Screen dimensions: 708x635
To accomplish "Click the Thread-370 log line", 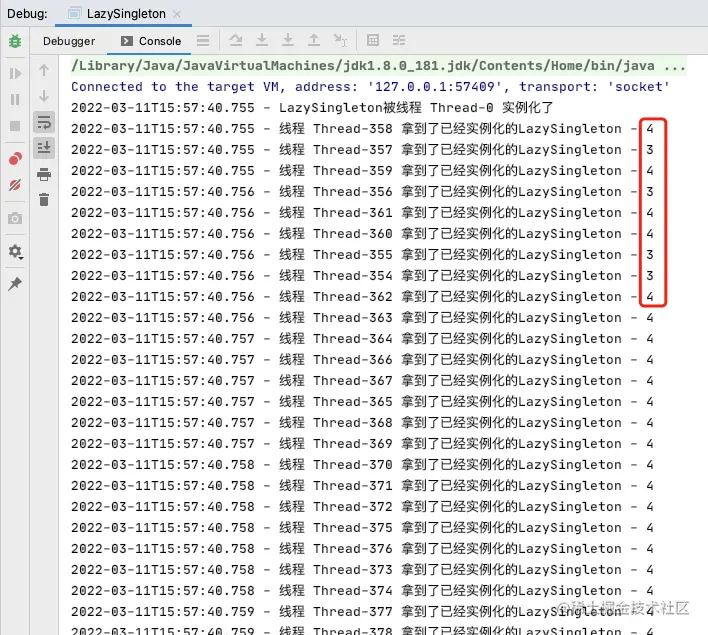I will (x=363, y=465).
